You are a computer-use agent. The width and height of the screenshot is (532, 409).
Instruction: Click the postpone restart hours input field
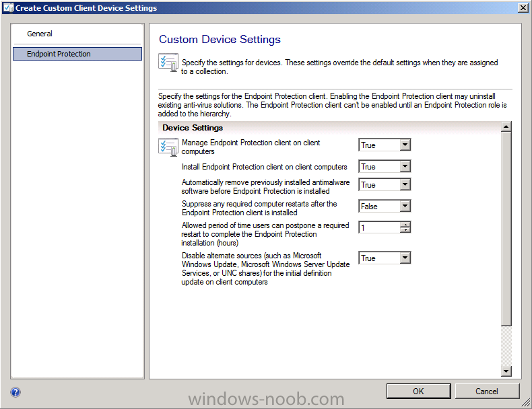tap(379, 227)
